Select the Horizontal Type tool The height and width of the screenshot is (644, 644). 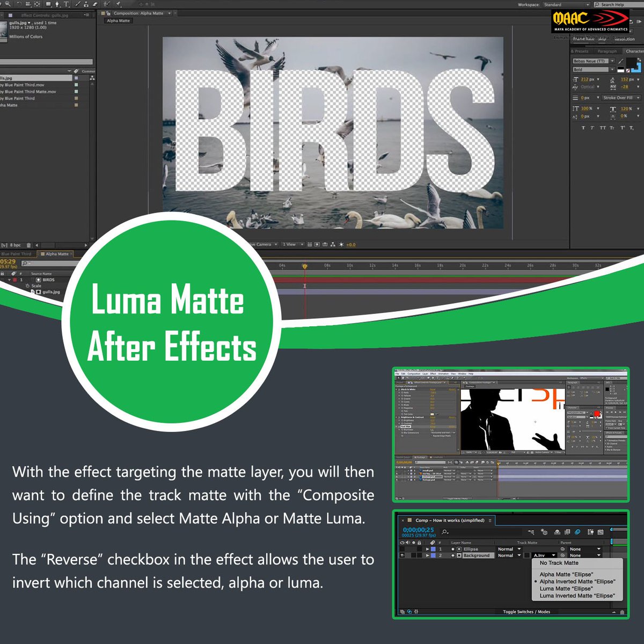[x=67, y=4]
